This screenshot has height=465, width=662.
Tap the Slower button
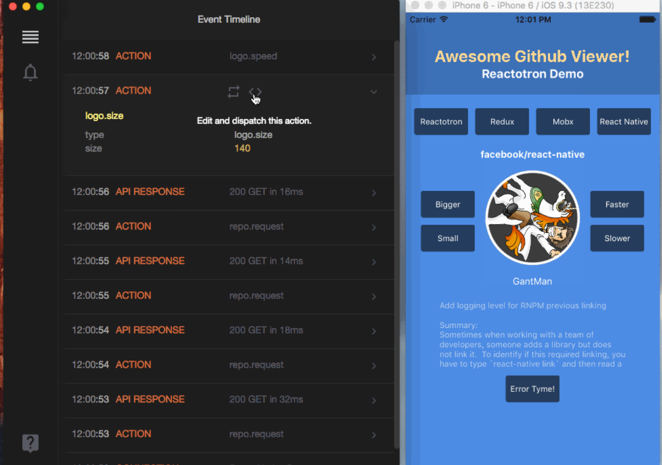617,238
